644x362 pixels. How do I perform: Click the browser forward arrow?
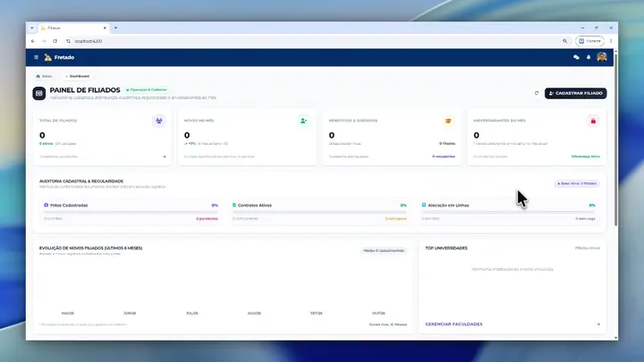point(44,41)
